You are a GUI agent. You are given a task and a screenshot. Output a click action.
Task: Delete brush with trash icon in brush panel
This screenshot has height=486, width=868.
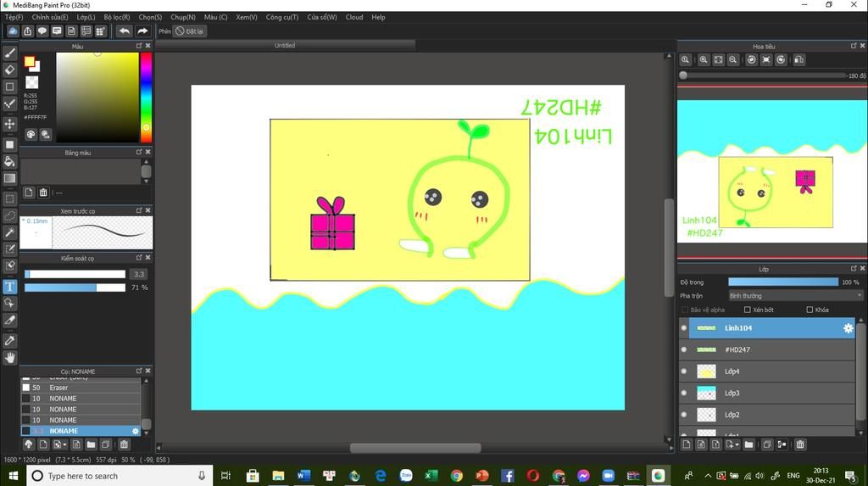pyautogui.click(x=124, y=444)
